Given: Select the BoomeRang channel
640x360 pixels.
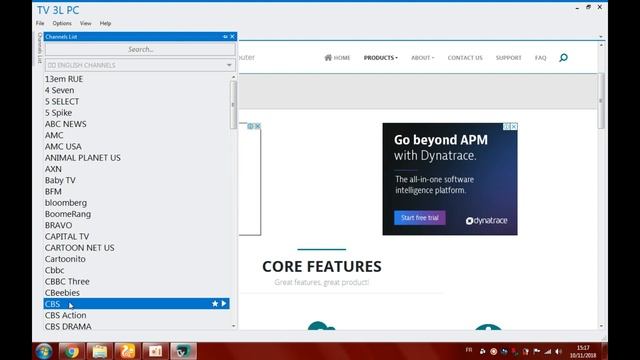Looking at the screenshot, I should [x=136, y=214].
